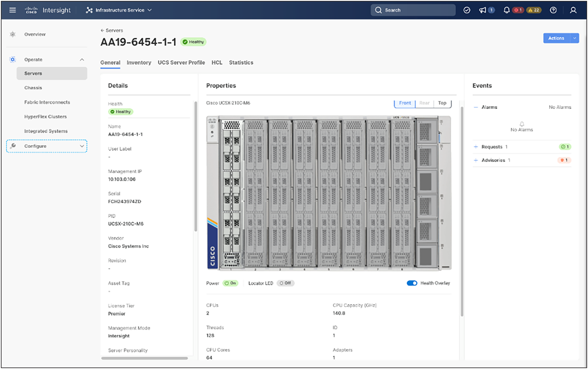This screenshot has height=369, width=588.
Task: Click the Cisco UCSX-210C-M6 model label
Action: pyautogui.click(x=228, y=103)
